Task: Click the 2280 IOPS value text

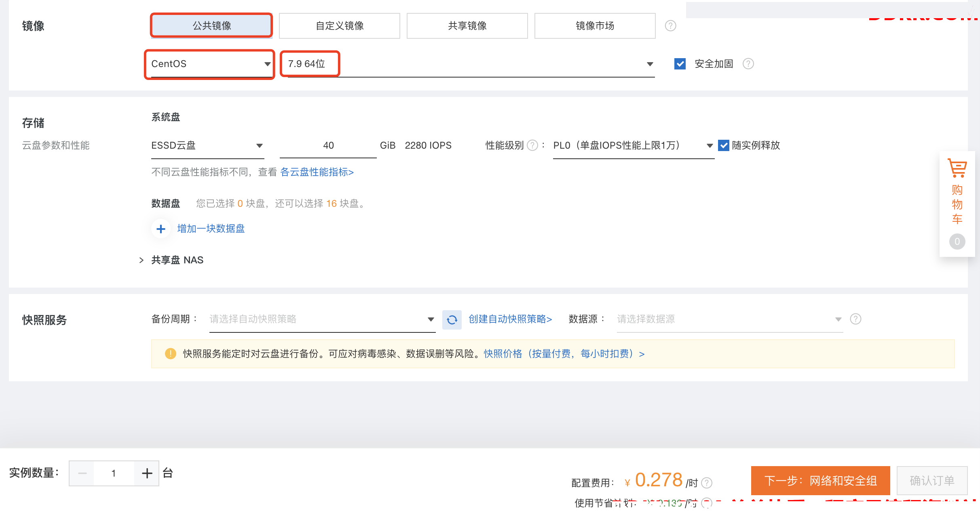Action: click(x=428, y=145)
